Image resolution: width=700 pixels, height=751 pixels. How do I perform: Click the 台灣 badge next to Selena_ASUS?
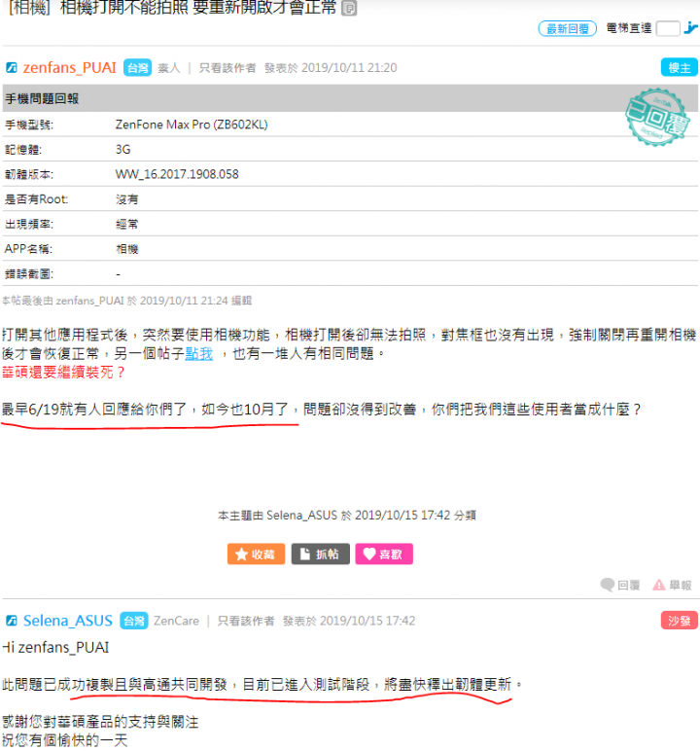tap(133, 621)
